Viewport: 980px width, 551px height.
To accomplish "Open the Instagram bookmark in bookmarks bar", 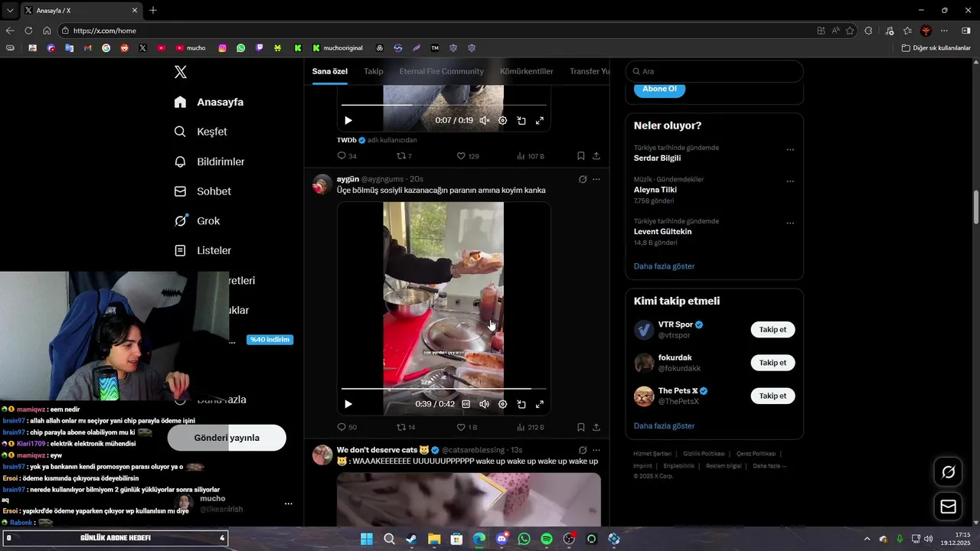I will pos(223,47).
